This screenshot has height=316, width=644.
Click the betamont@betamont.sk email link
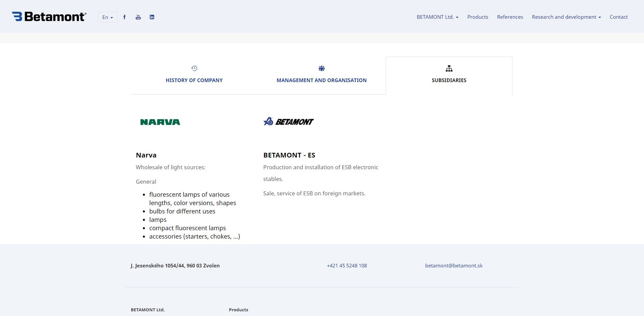454,266
